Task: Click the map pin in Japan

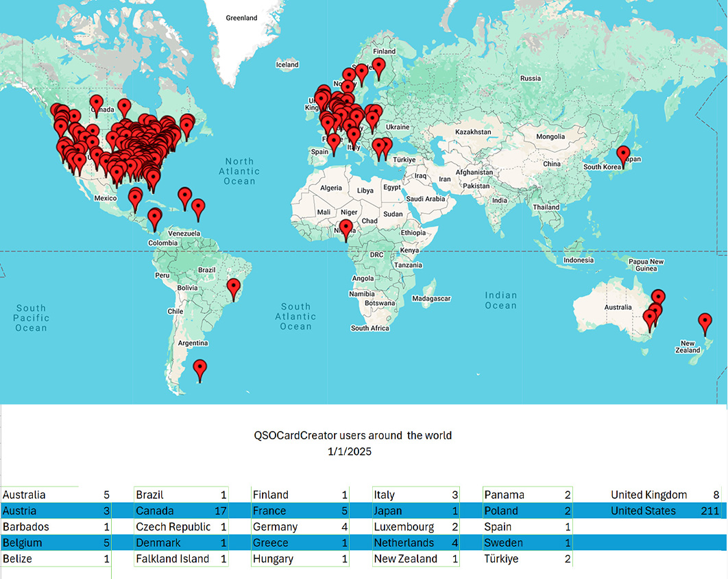Action: pyautogui.click(x=623, y=156)
